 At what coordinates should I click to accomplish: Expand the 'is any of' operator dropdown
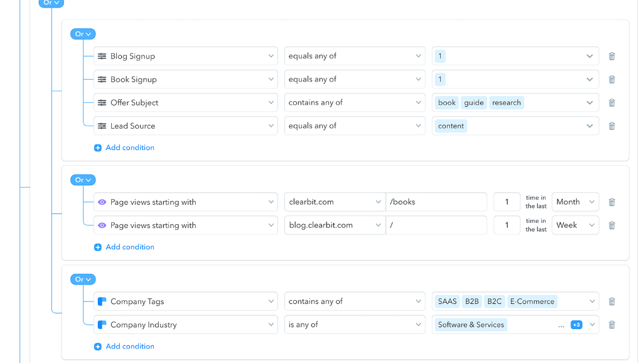[355, 325]
